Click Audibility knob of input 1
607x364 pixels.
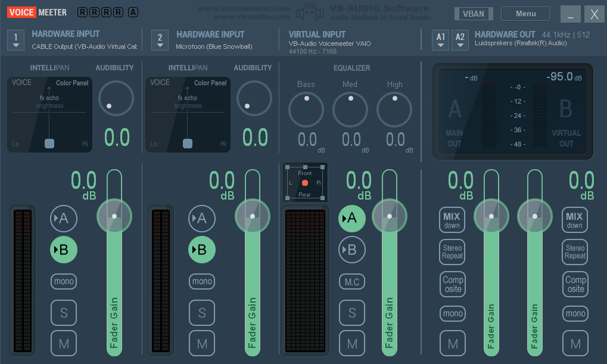116,98
